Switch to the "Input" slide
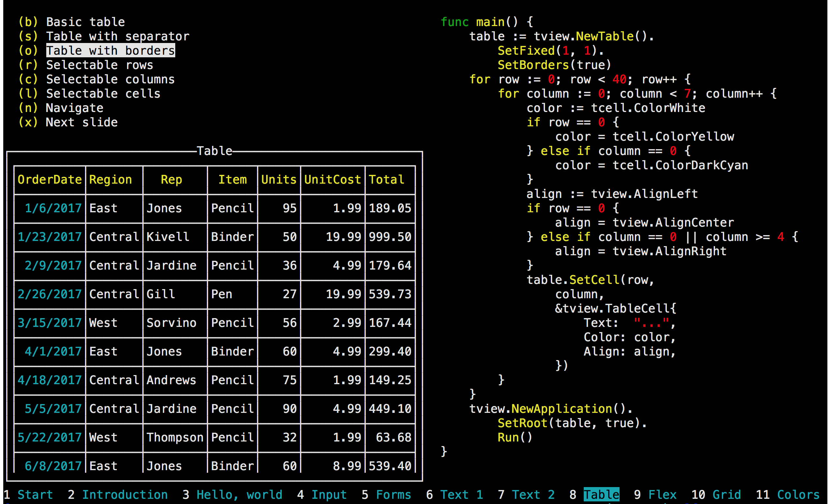Viewport: 830px width, 504px height. pyautogui.click(x=329, y=494)
